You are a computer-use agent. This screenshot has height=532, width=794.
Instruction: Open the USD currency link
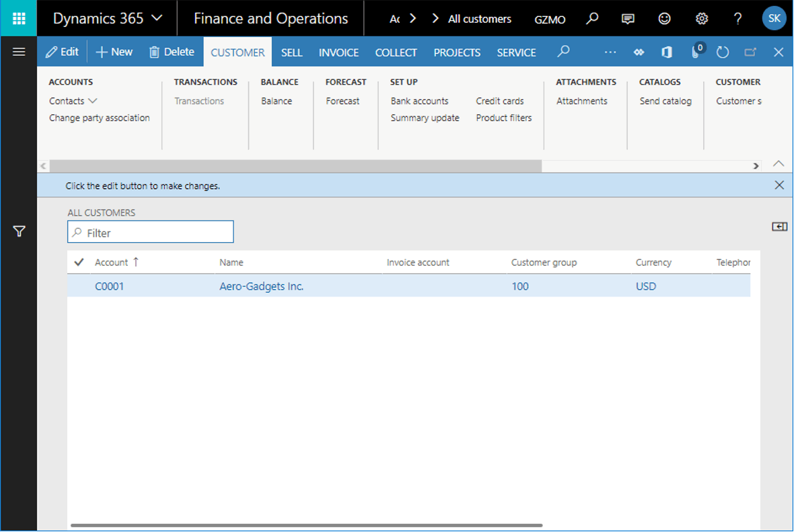pyautogui.click(x=646, y=286)
